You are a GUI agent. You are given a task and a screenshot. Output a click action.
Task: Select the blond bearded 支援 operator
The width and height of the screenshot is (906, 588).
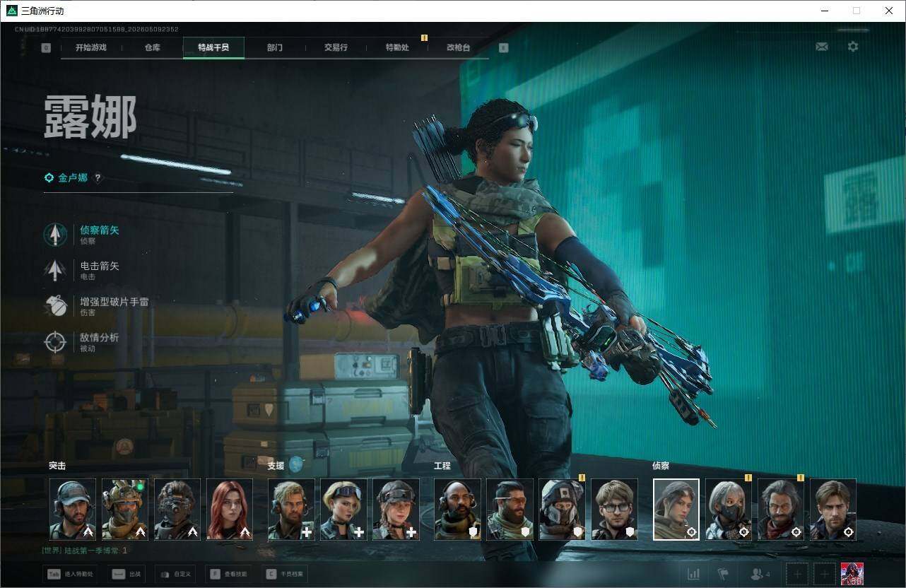click(291, 510)
